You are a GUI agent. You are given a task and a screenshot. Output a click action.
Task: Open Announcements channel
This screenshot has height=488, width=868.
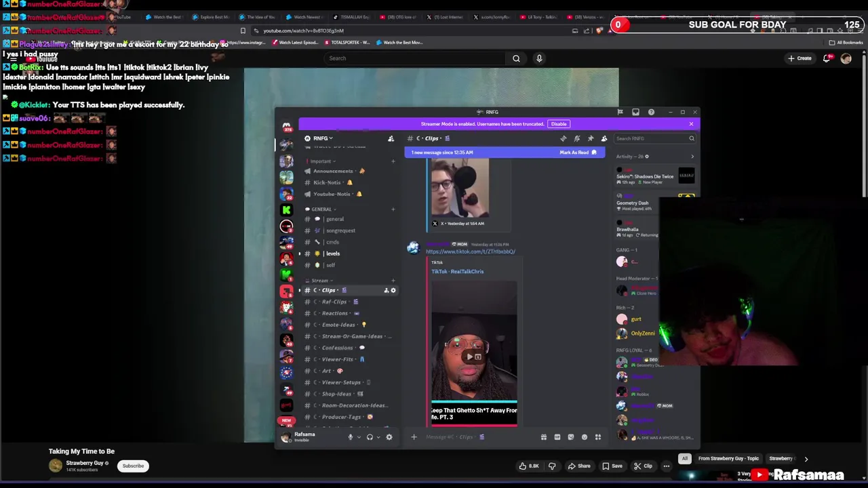(349, 171)
